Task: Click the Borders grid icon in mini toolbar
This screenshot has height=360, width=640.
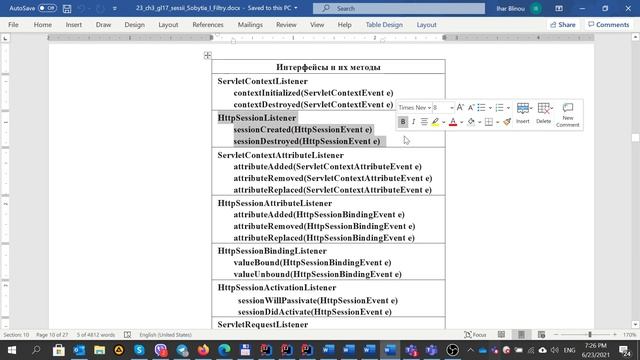Action: (x=489, y=122)
